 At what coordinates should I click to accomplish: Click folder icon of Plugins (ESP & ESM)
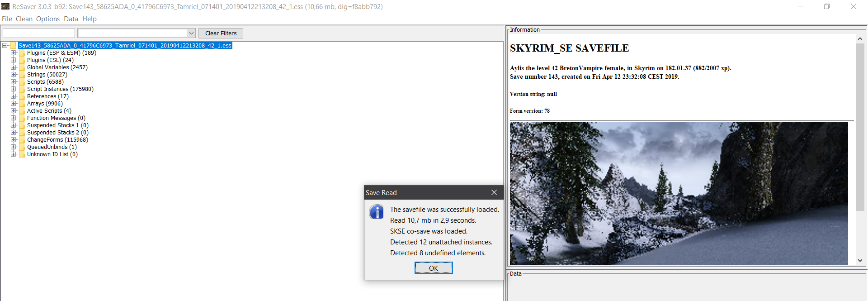pos(22,53)
